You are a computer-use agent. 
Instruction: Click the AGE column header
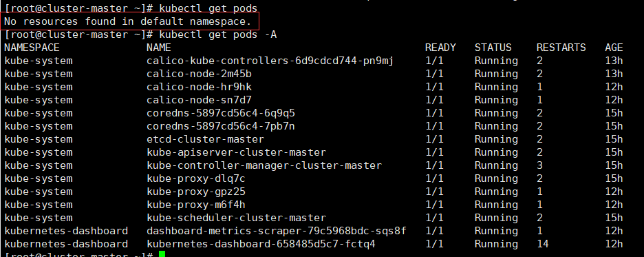[x=614, y=48]
